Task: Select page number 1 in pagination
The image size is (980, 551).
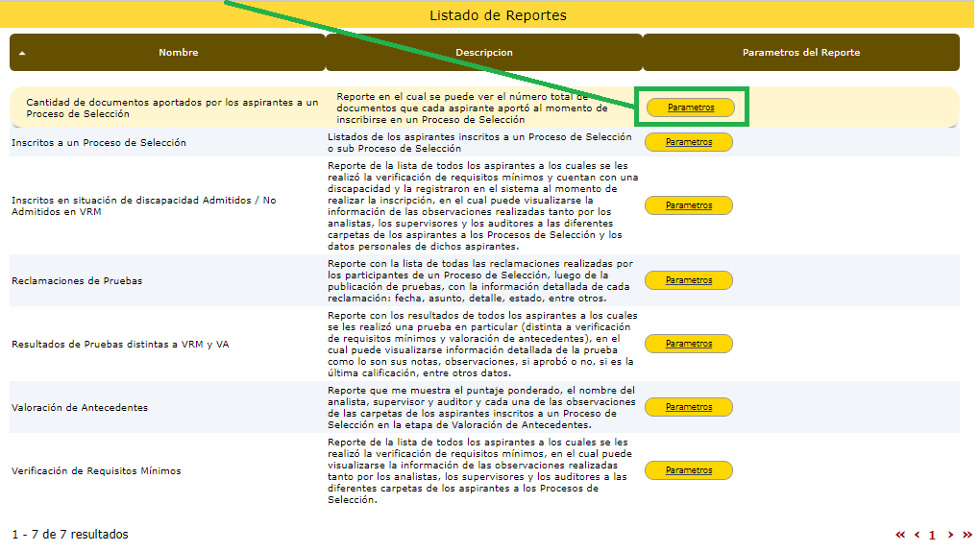Action: coord(932,536)
